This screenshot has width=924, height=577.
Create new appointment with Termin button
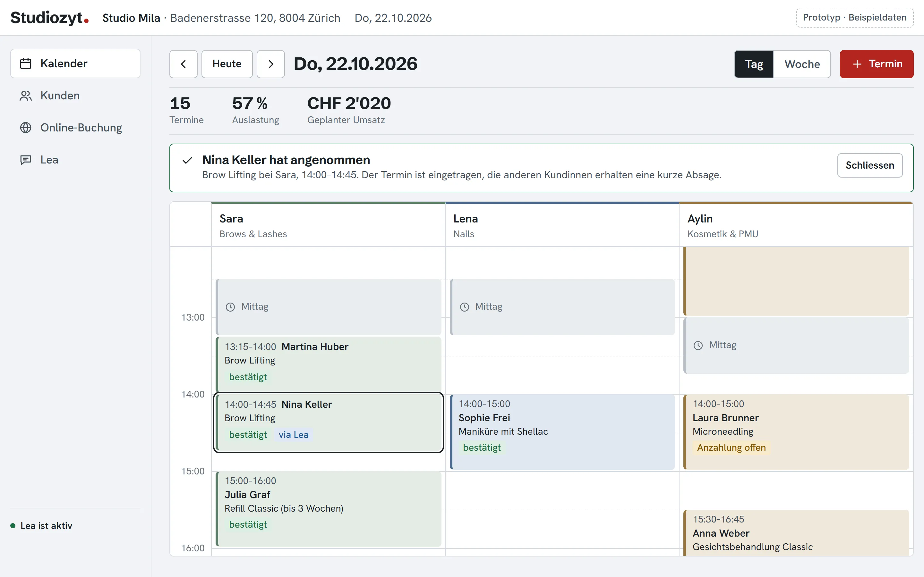(876, 64)
